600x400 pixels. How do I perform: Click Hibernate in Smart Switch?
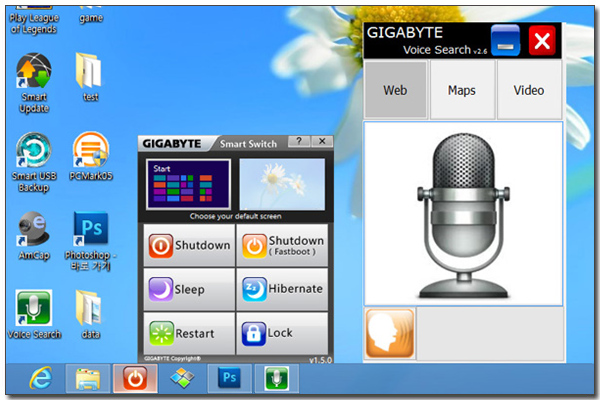click(282, 289)
